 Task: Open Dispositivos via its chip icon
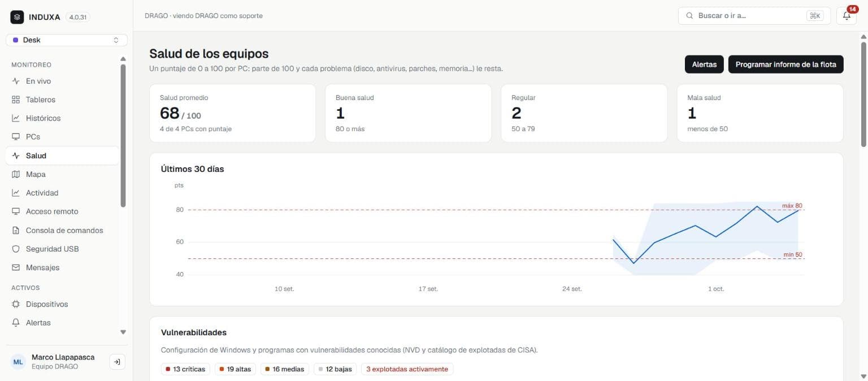click(16, 304)
